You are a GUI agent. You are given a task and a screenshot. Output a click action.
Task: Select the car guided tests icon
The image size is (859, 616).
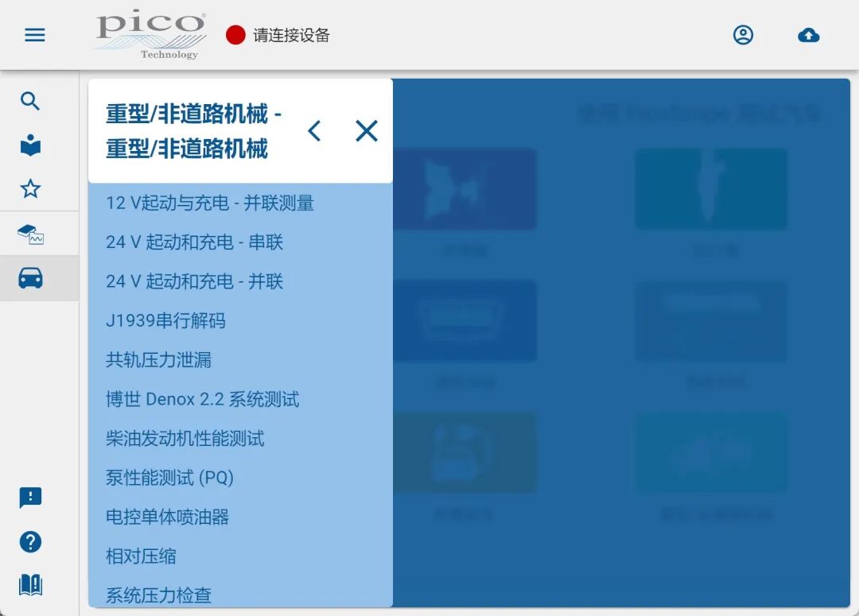(31, 278)
